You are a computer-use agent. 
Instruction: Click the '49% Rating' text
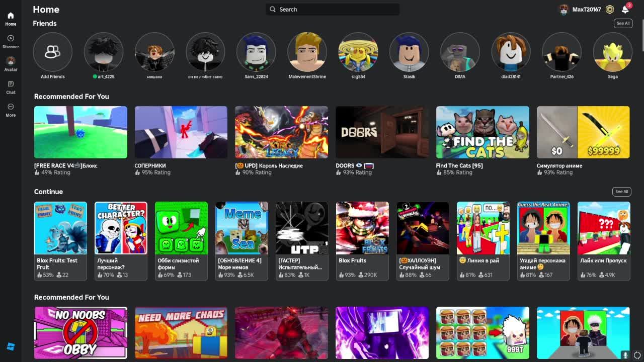pos(55,172)
